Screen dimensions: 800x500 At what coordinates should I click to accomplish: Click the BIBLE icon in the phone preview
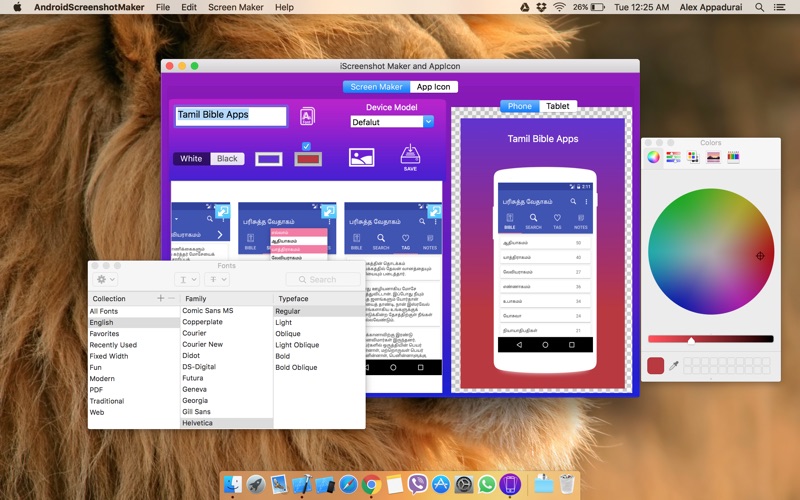tap(510, 220)
